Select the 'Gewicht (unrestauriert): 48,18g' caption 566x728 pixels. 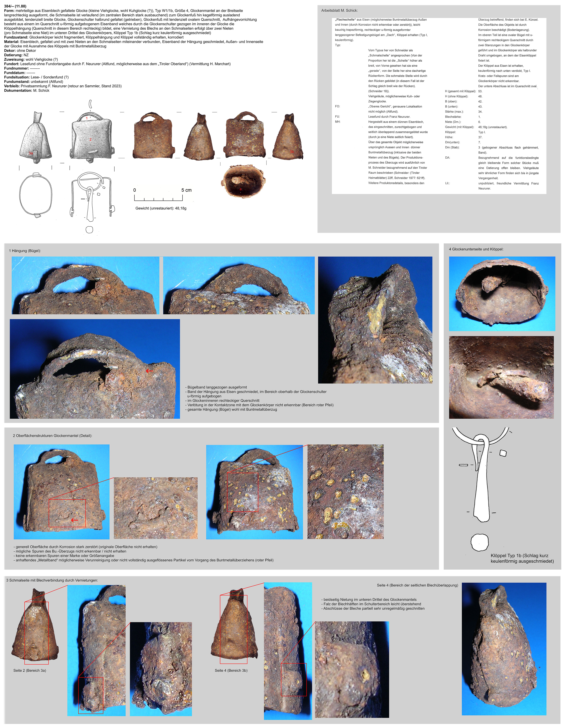click(161, 208)
